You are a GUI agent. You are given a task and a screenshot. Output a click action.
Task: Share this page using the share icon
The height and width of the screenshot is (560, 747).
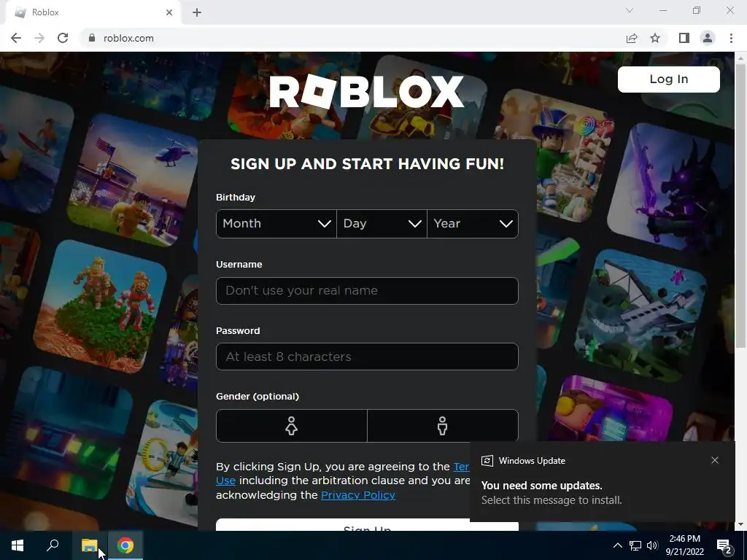(632, 38)
